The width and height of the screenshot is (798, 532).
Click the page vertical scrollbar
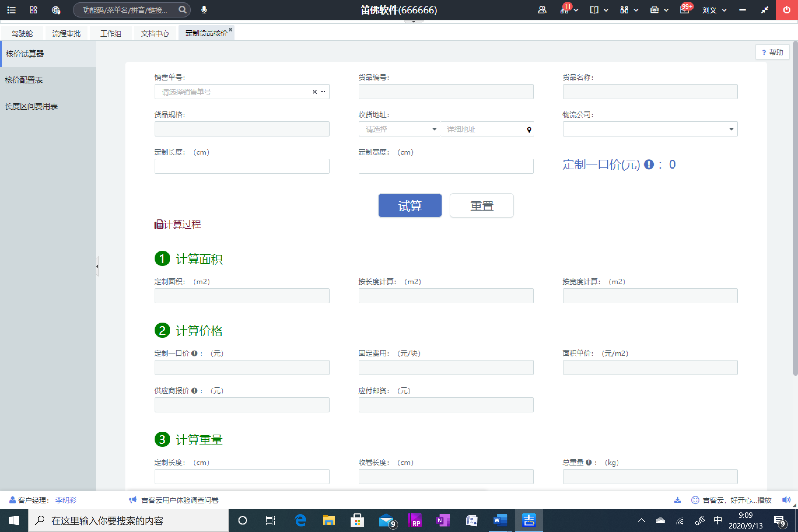pos(795,208)
